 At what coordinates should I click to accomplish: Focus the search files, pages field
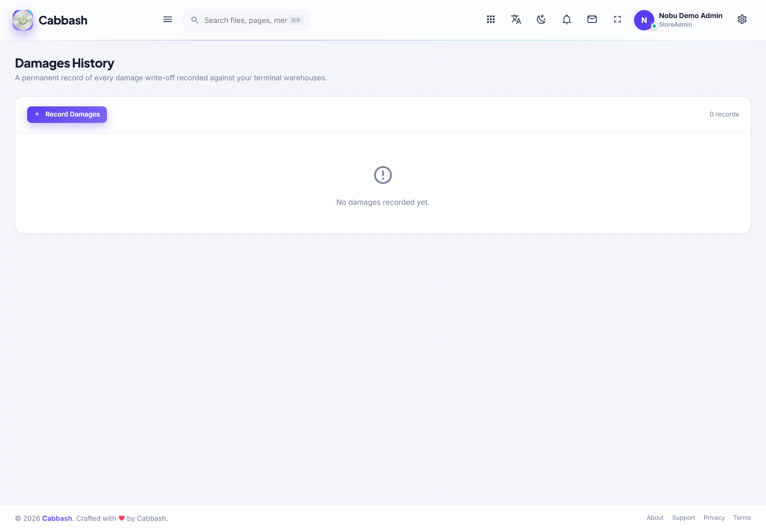click(245, 20)
